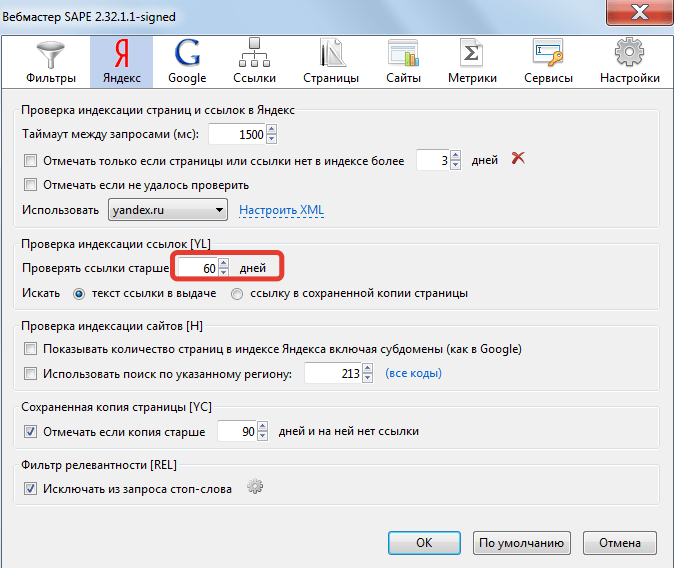Increase the 60 days link age spinner
This screenshot has height=568, width=674.
pyautogui.click(x=224, y=263)
